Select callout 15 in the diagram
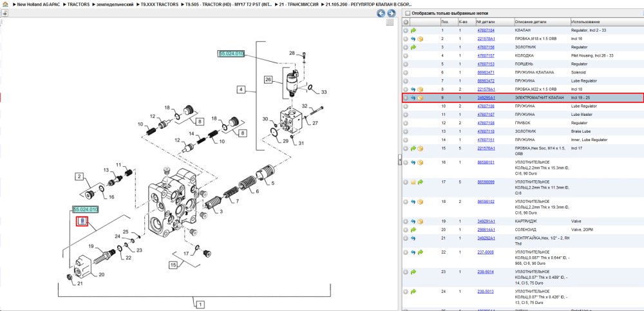Viewport: 644px width, 311px height. click(x=173, y=265)
